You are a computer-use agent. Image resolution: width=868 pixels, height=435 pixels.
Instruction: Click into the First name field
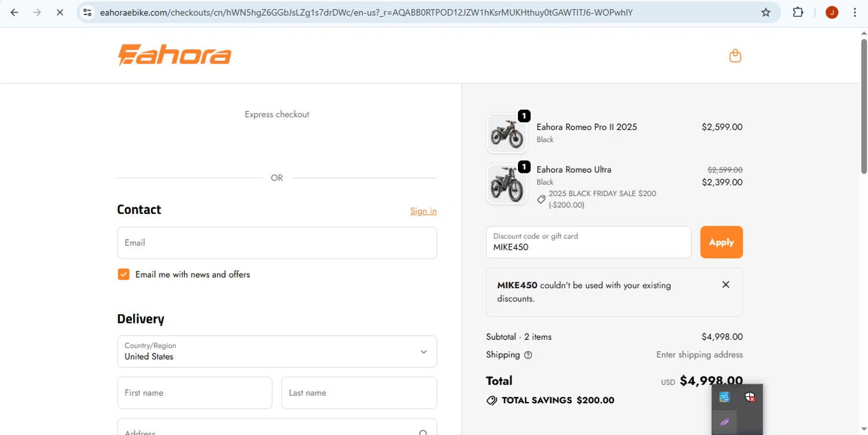[195, 393]
